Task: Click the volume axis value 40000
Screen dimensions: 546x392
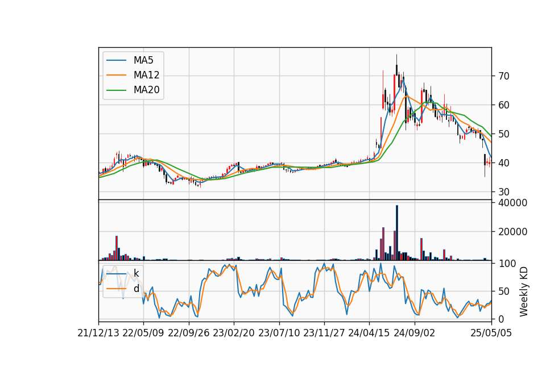Action: point(512,203)
